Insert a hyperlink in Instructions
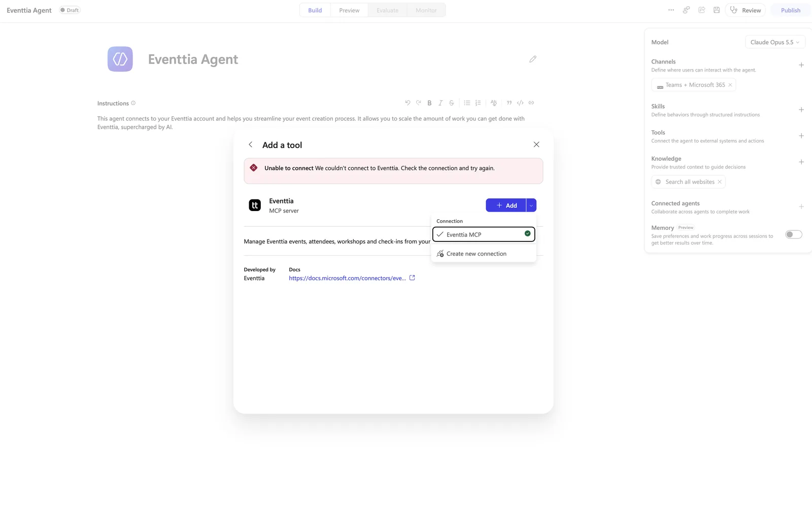Screen dimensions: 812x514 (x=531, y=103)
